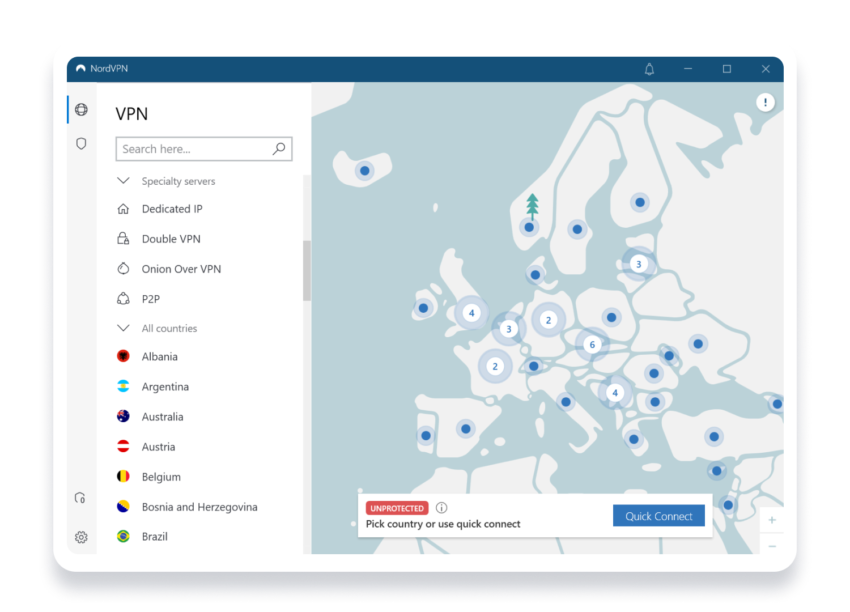Click the Search here input field
850x612 pixels.
[204, 149]
